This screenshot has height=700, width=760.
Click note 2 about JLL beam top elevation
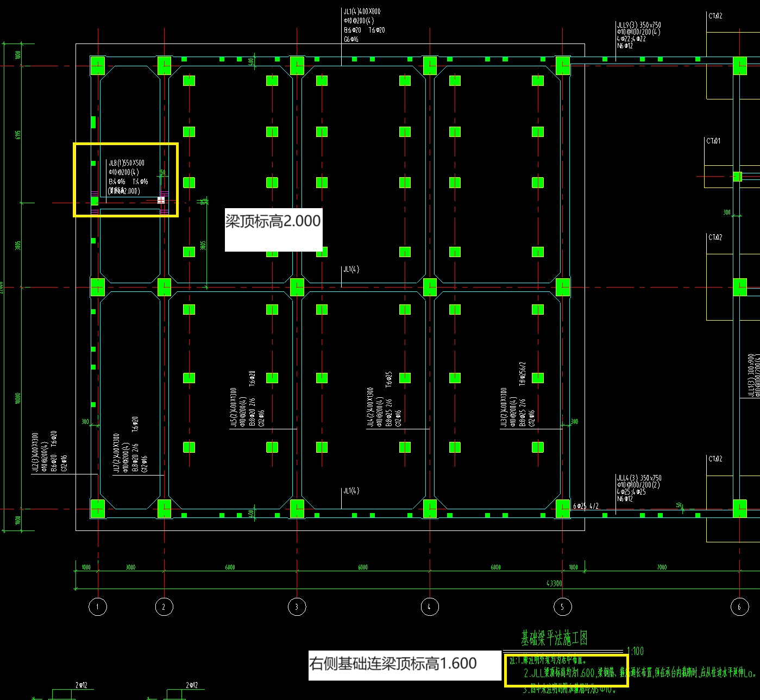(640, 673)
